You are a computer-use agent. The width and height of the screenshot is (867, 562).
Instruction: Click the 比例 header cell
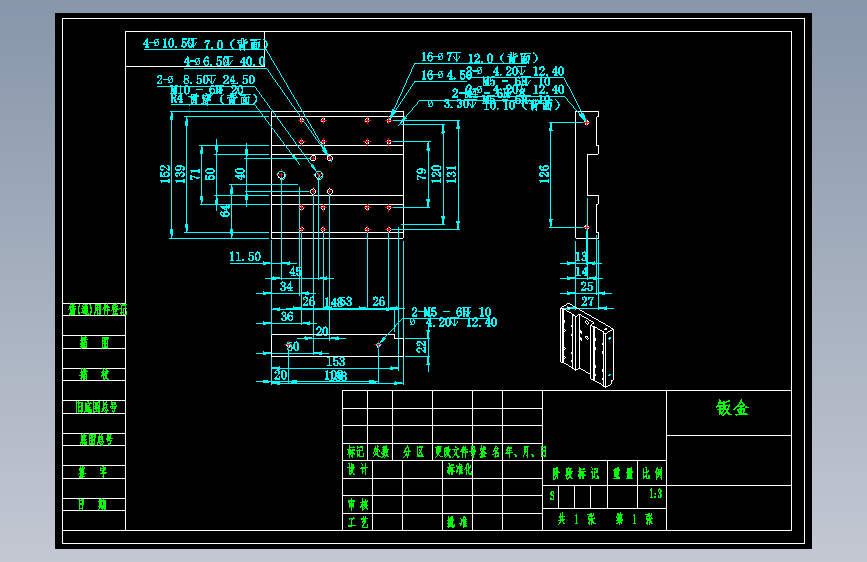click(x=652, y=473)
